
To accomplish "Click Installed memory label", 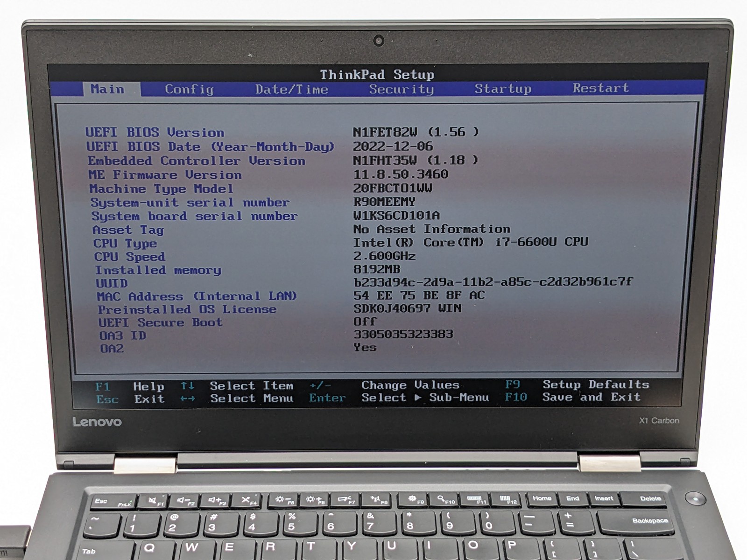I will tap(158, 270).
